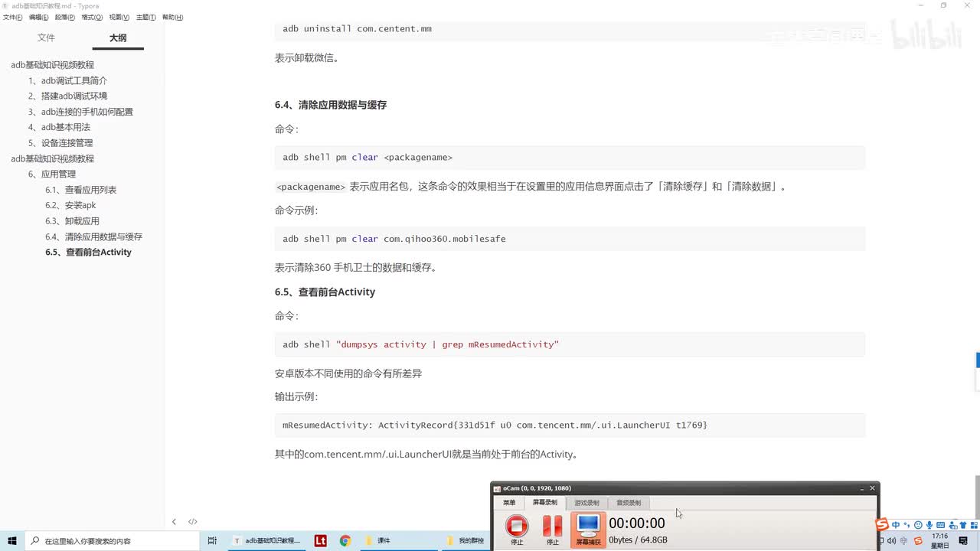This screenshot has width=980, height=551.
Task: Open Task View on the taskbar
Action: point(212,540)
